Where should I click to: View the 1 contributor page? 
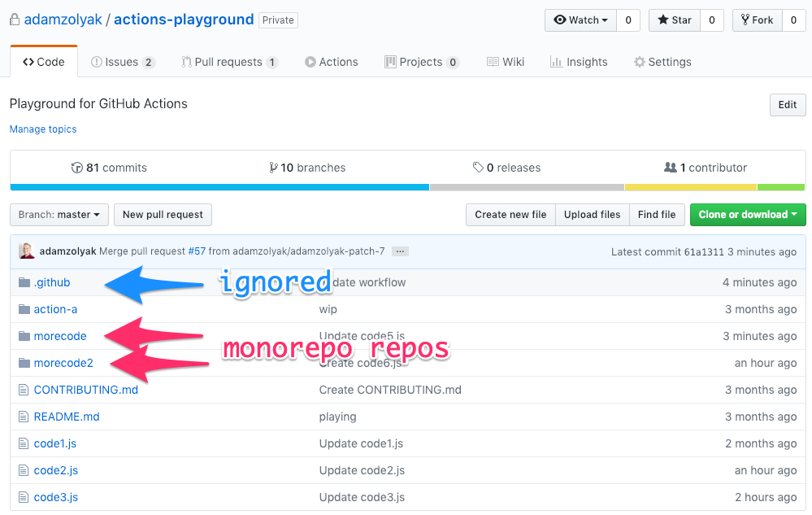point(706,168)
